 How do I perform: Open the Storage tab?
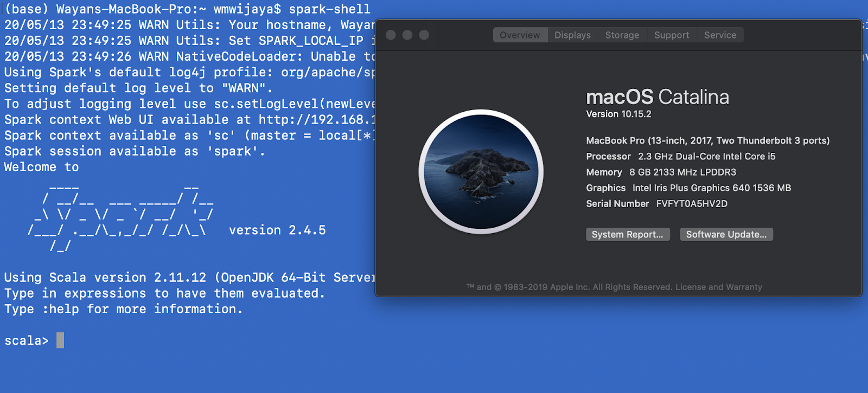(x=622, y=35)
